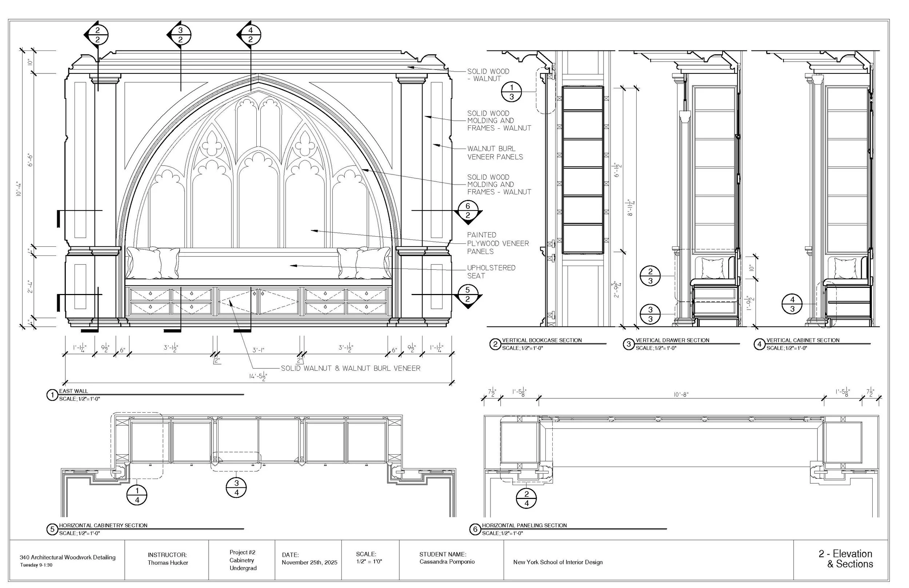This screenshot has width=909, height=588.
Task: Select the "EAST WALL" view title
Action: point(73,391)
